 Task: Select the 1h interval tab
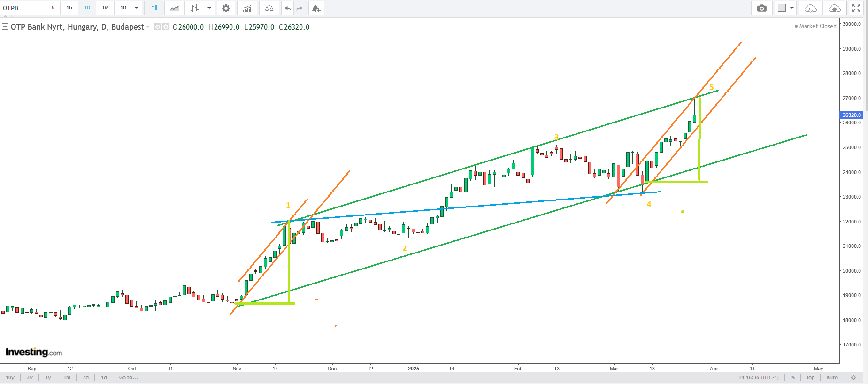[69, 8]
